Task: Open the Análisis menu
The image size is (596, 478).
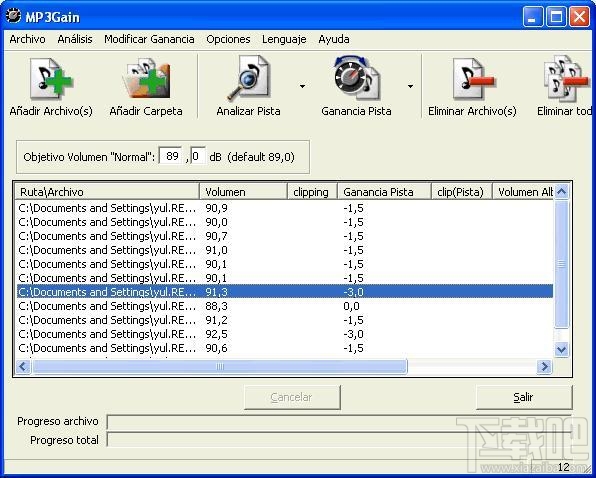Action: point(75,39)
